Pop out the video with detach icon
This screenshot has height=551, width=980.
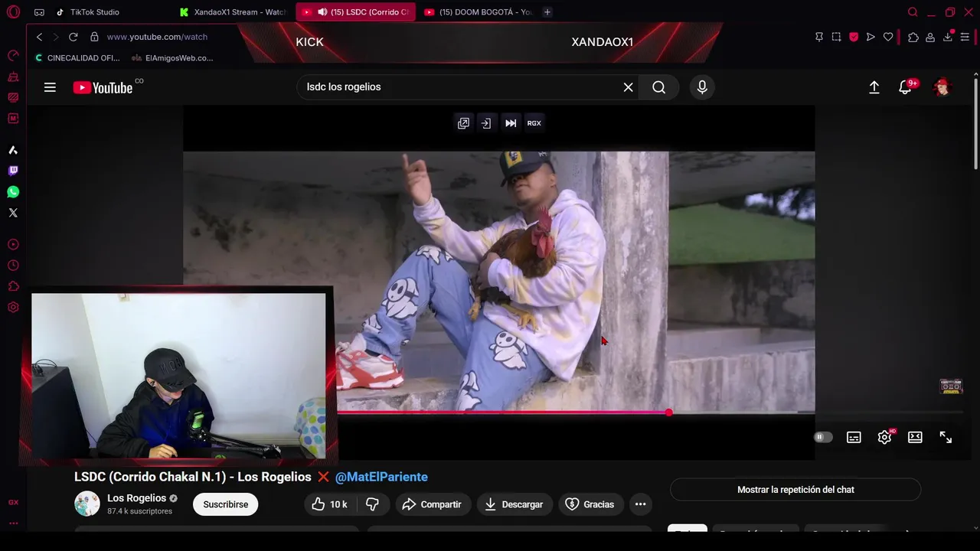[463, 123]
